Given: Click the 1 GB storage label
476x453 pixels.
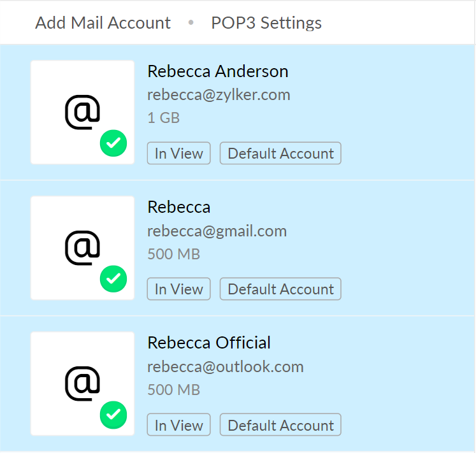Looking at the screenshot, I should pyautogui.click(x=163, y=118).
